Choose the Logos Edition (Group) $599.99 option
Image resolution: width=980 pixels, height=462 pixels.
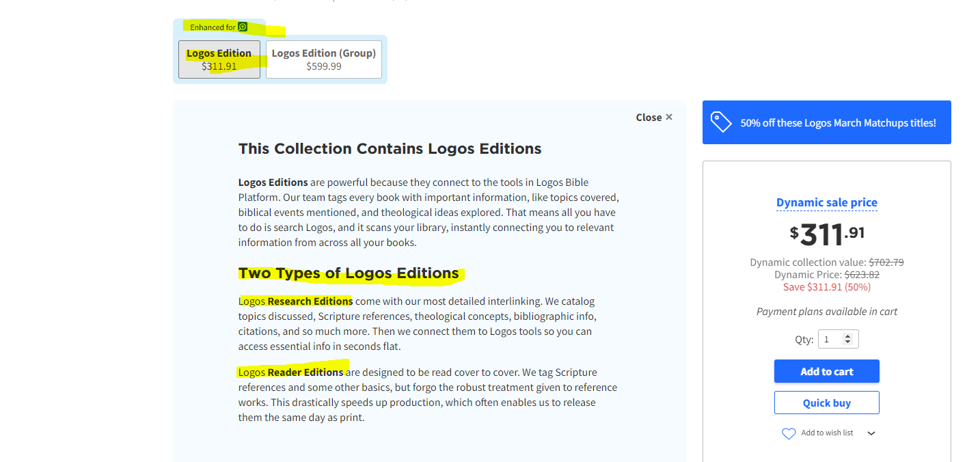coord(324,59)
